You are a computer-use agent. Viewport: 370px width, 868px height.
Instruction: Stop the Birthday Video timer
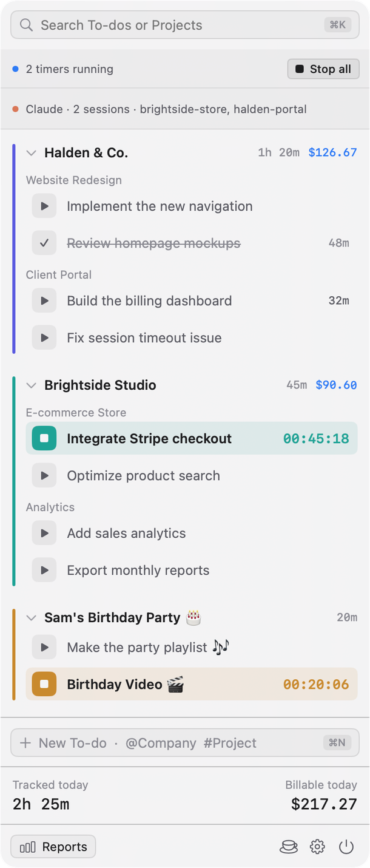tap(44, 684)
